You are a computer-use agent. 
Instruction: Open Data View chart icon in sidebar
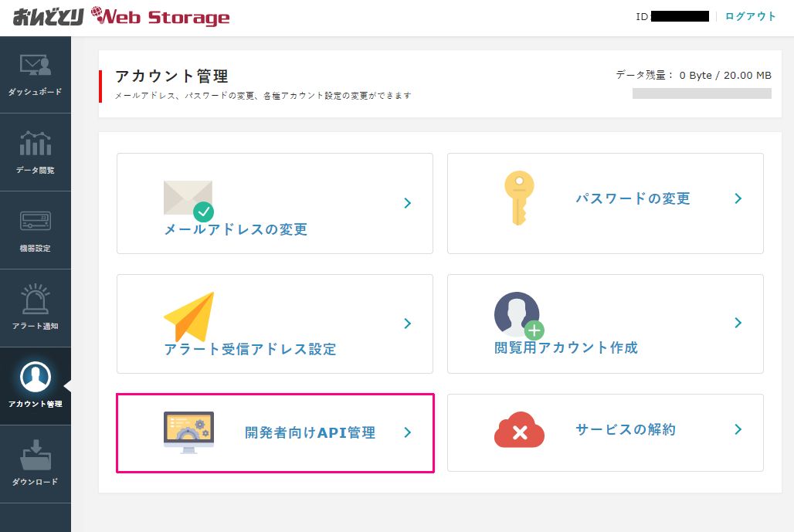(x=35, y=153)
